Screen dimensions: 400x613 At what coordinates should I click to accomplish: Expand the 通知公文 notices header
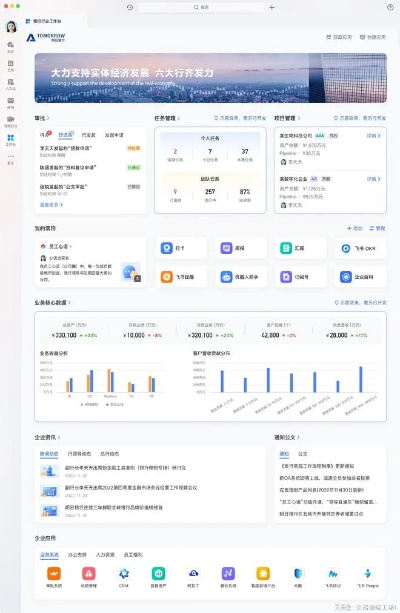287,437
